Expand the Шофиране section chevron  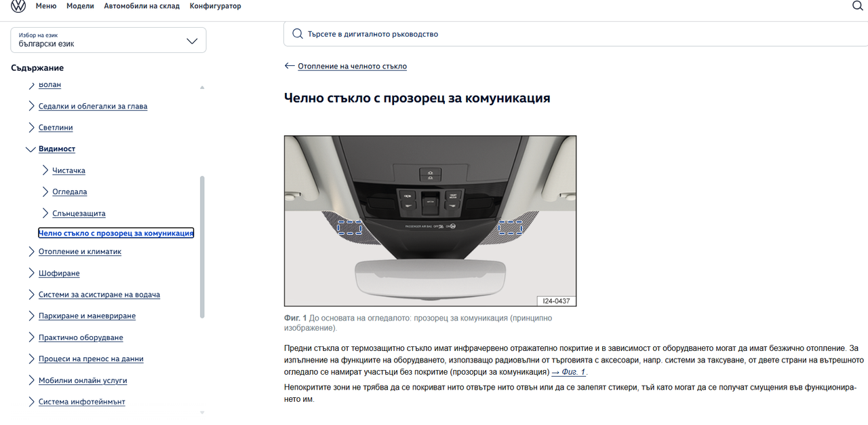click(31, 273)
